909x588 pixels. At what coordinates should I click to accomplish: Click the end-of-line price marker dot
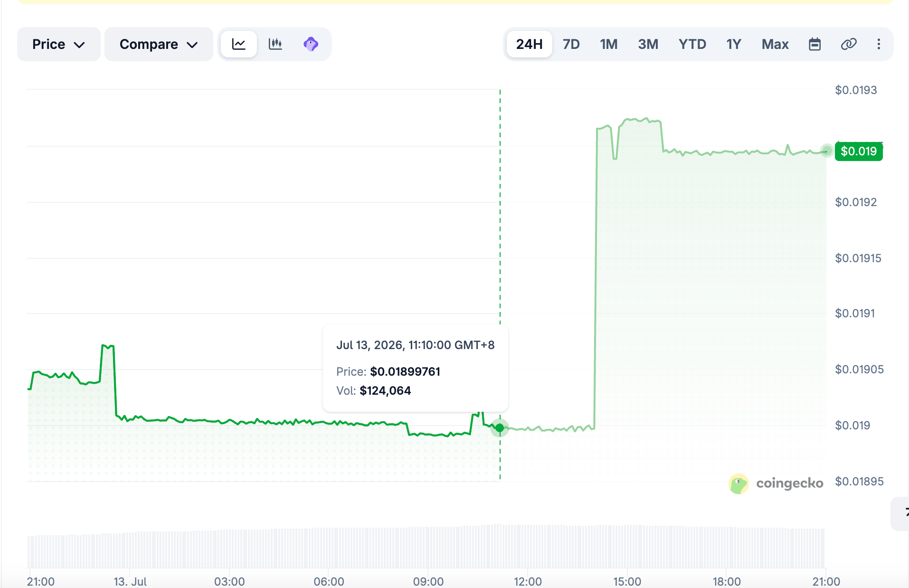(826, 152)
